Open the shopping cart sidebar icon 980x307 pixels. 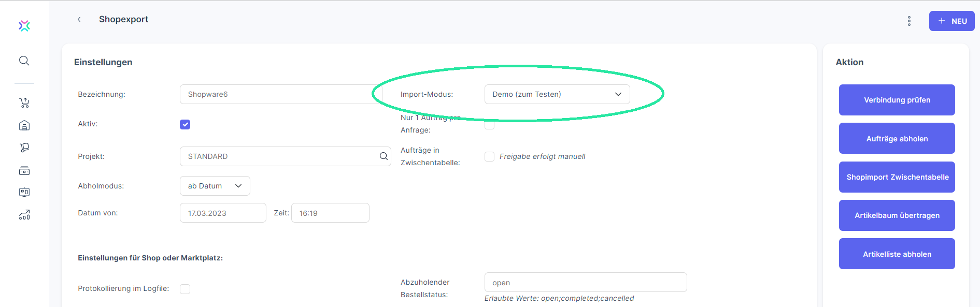tap(24, 103)
